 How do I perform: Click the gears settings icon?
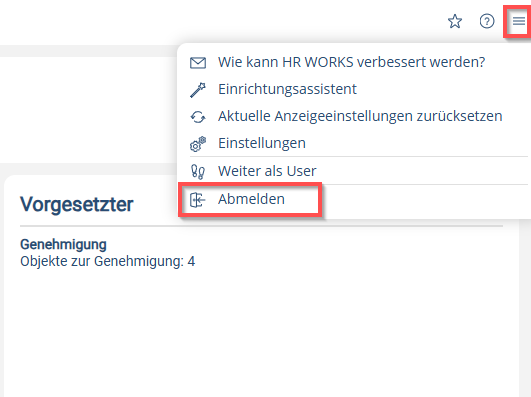198,144
